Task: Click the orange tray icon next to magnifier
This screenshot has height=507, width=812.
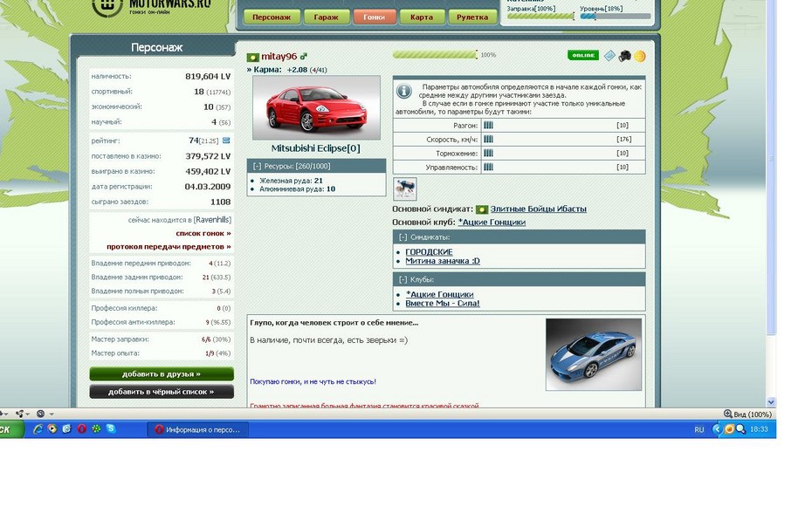Action: coord(729,428)
